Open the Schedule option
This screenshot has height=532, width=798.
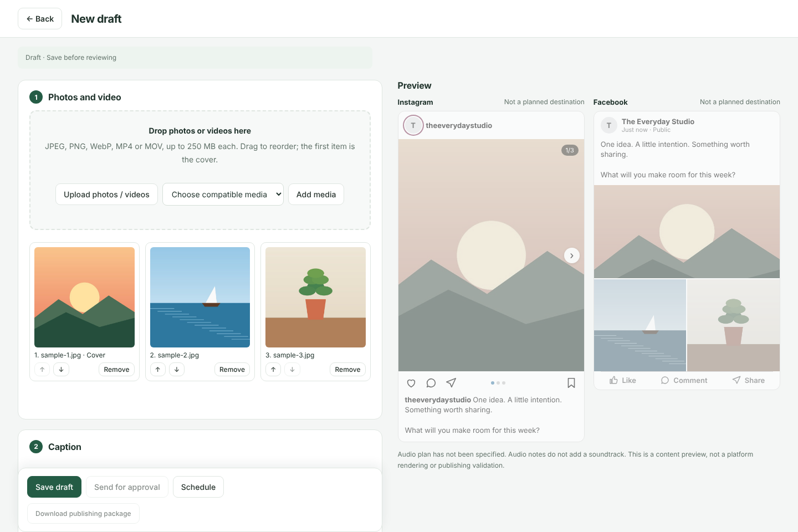(x=198, y=487)
